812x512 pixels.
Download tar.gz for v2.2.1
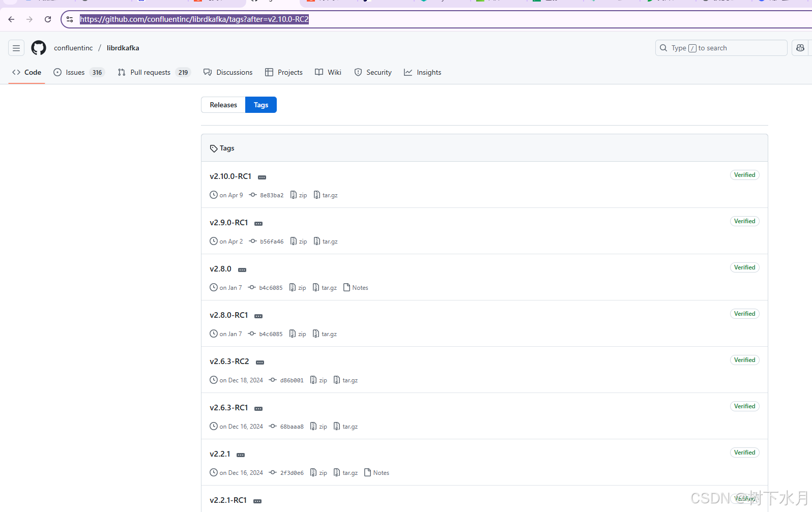tap(345, 473)
